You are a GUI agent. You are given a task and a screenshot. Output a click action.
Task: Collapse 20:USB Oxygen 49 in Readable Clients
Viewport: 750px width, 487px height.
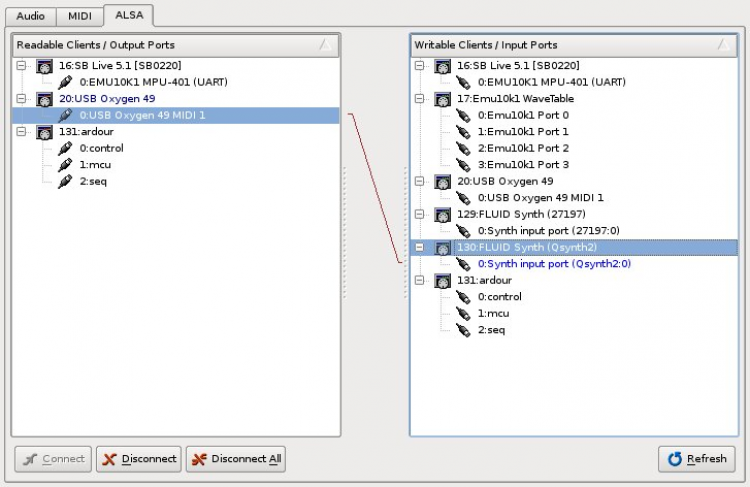tap(21, 99)
